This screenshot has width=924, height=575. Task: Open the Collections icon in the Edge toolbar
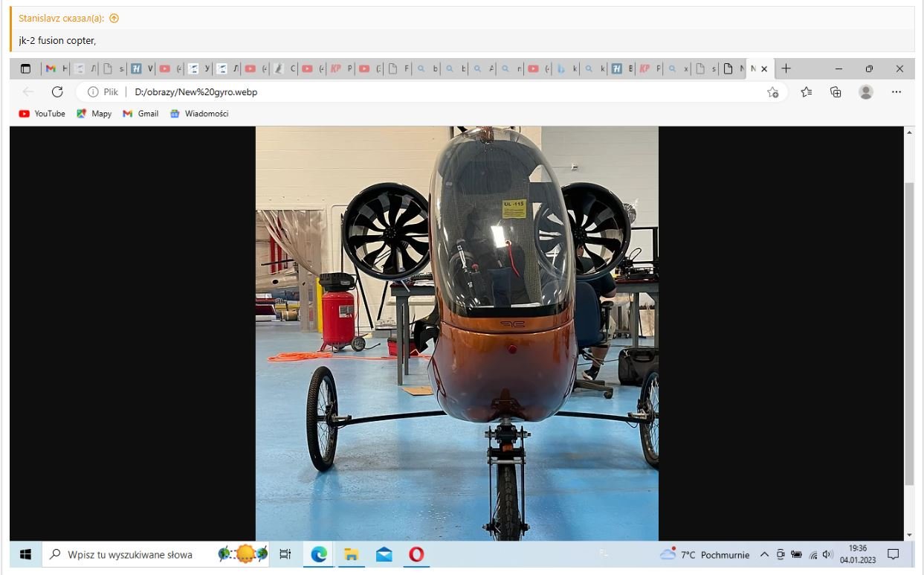(836, 91)
